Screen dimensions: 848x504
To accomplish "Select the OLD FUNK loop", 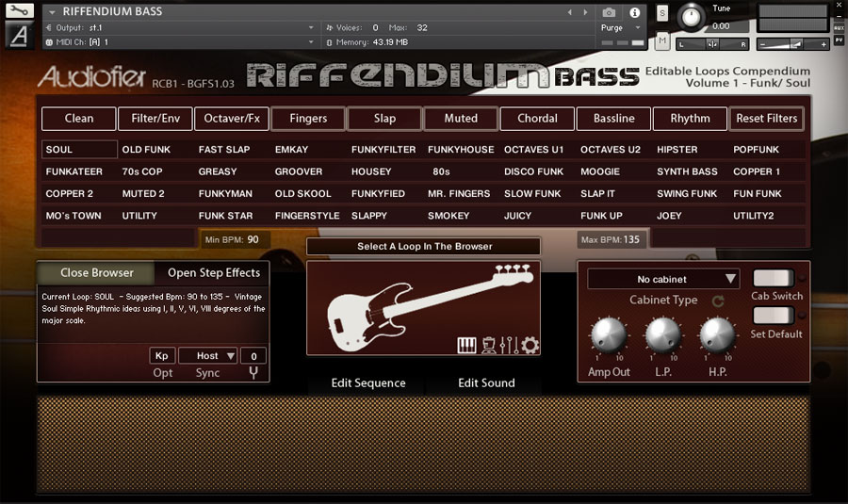I will coord(146,149).
